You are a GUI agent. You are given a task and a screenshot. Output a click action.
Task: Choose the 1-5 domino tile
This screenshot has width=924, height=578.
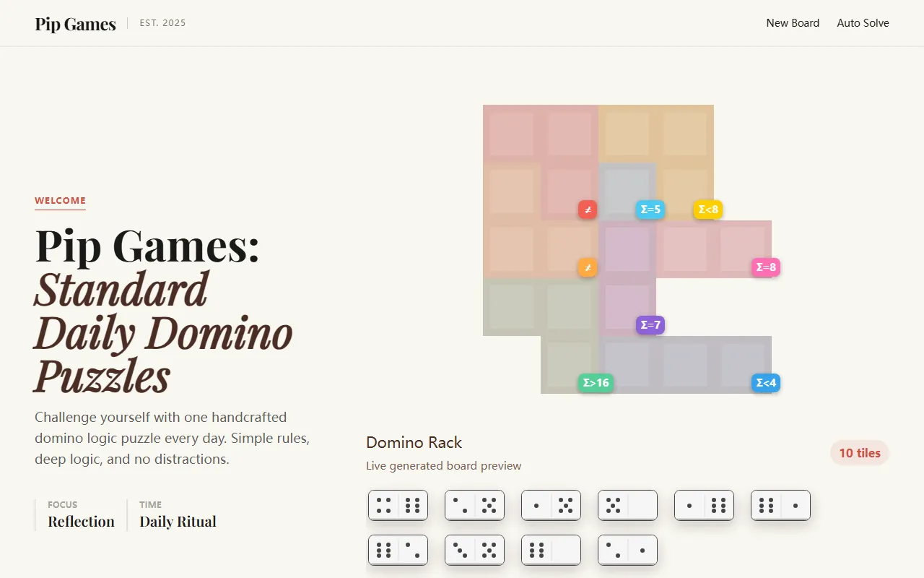coord(551,505)
